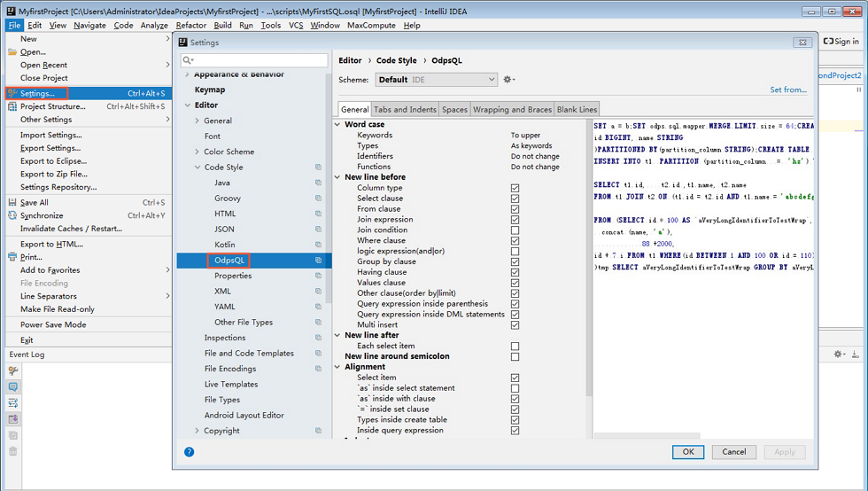Click the preview pane horizontal scrollbar
The height and width of the screenshot is (491, 868).
647,436
